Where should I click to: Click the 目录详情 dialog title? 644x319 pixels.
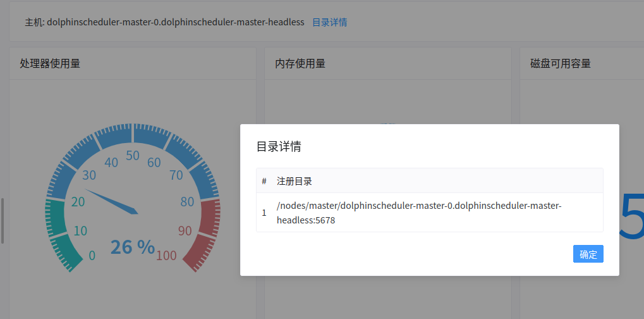point(279,147)
